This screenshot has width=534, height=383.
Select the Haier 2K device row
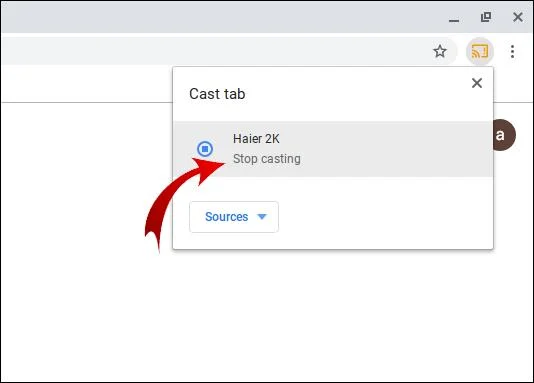point(333,149)
